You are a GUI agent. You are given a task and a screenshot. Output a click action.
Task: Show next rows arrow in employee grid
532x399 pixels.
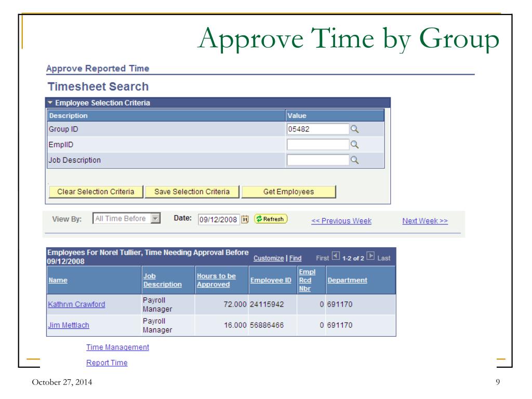click(370, 256)
